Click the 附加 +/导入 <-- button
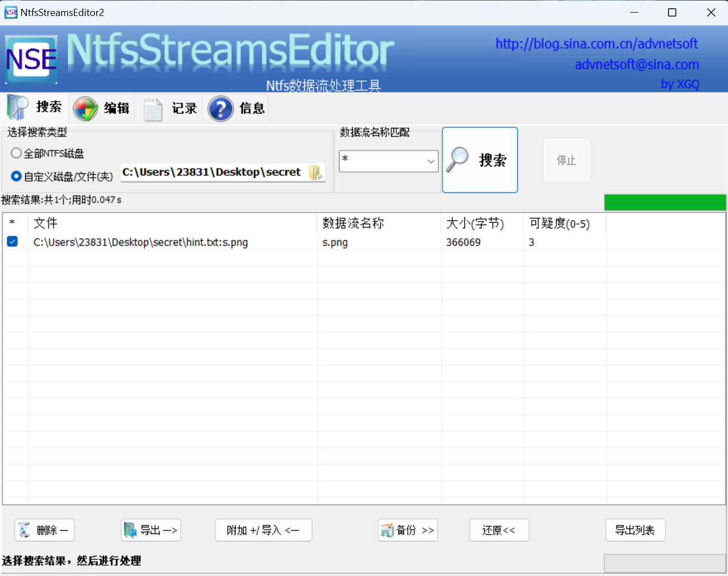Screen dimensions: 728x576 (264, 530)
